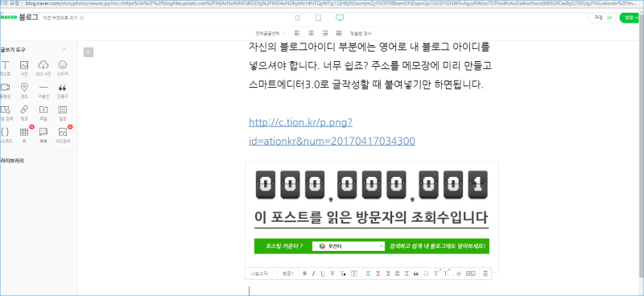Align all text center in top toolbar

pyautogui.click(x=312, y=33)
